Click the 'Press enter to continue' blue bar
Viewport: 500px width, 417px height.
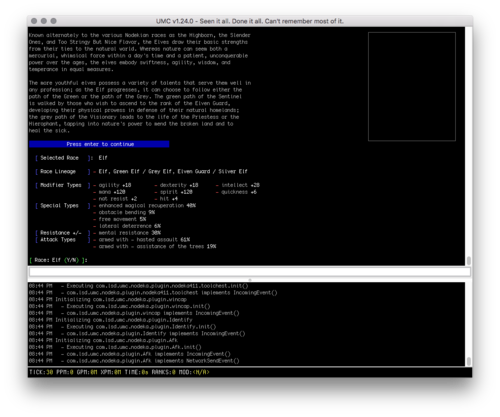point(99,144)
